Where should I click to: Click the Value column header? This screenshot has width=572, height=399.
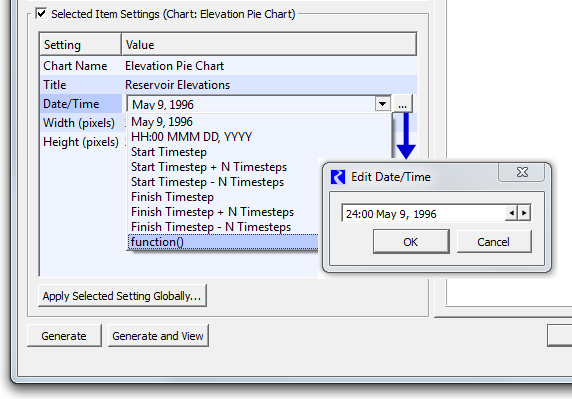click(x=269, y=44)
